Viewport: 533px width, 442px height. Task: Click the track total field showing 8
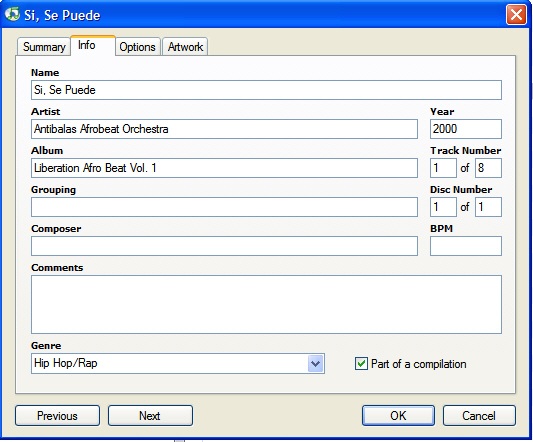coord(488,168)
